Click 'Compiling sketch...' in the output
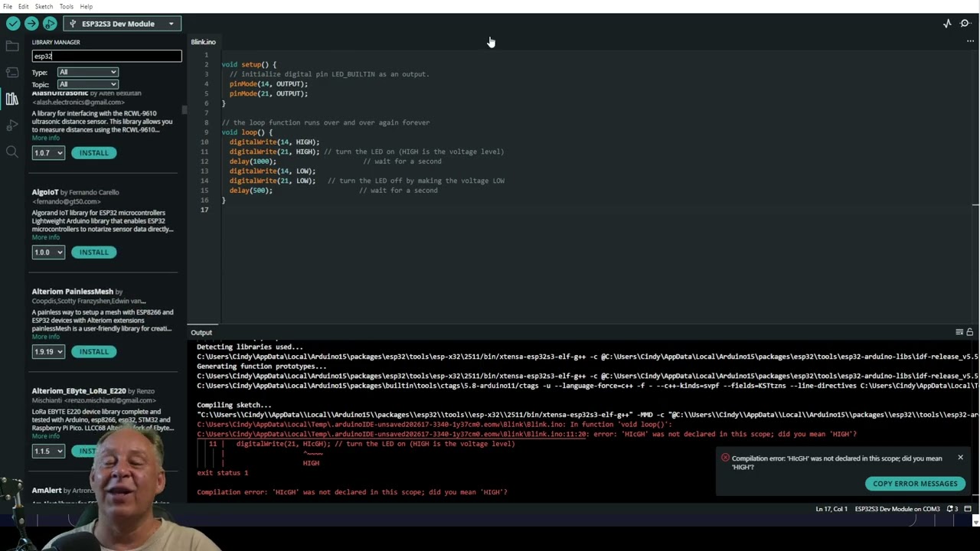Image resolution: width=980 pixels, height=551 pixels. click(234, 405)
